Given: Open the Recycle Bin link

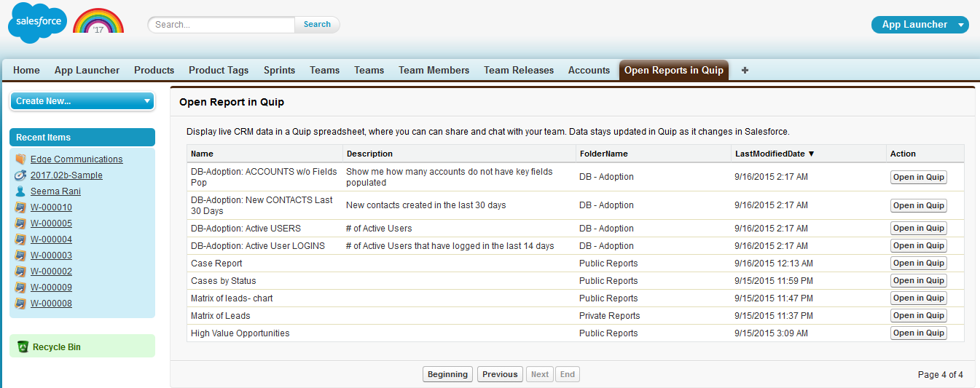Looking at the screenshot, I should 57,347.
